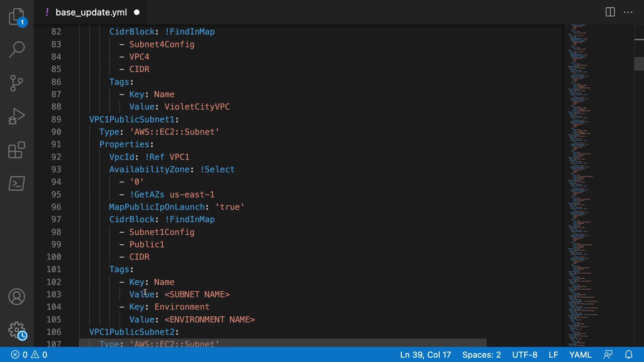Viewport: 644px width, 362px height.
Task: Click the unsaved dot on base_update.yml tab
Action: click(x=137, y=12)
